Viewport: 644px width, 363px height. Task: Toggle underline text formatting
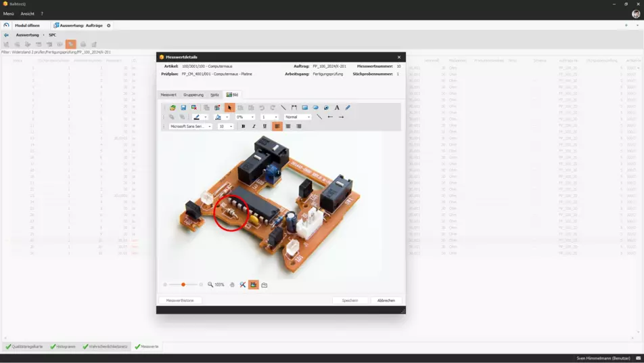(264, 127)
